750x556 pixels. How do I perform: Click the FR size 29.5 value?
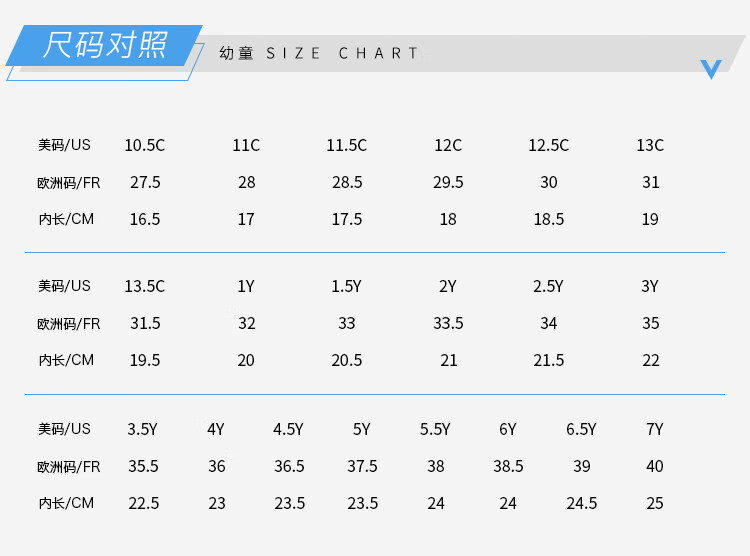(448, 182)
